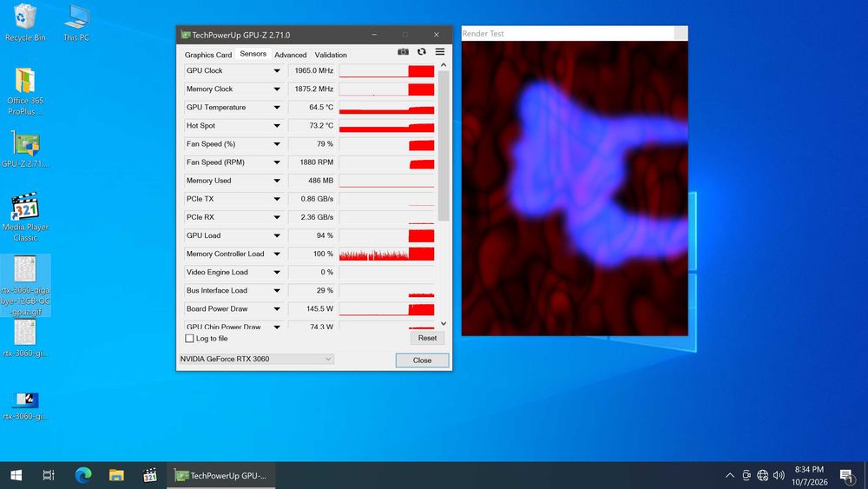Switch to the Graphics Card tab
Viewport: 868px width, 489px height.
(x=208, y=55)
